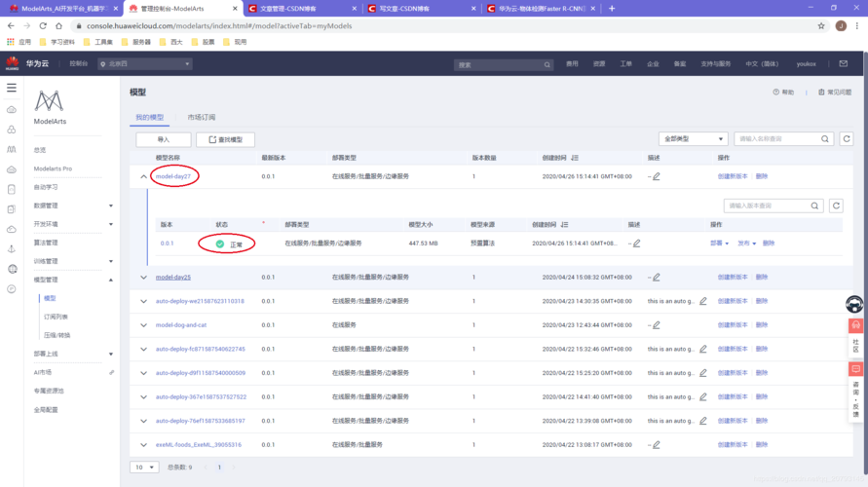Open the consultation feedback widget

coord(855,392)
